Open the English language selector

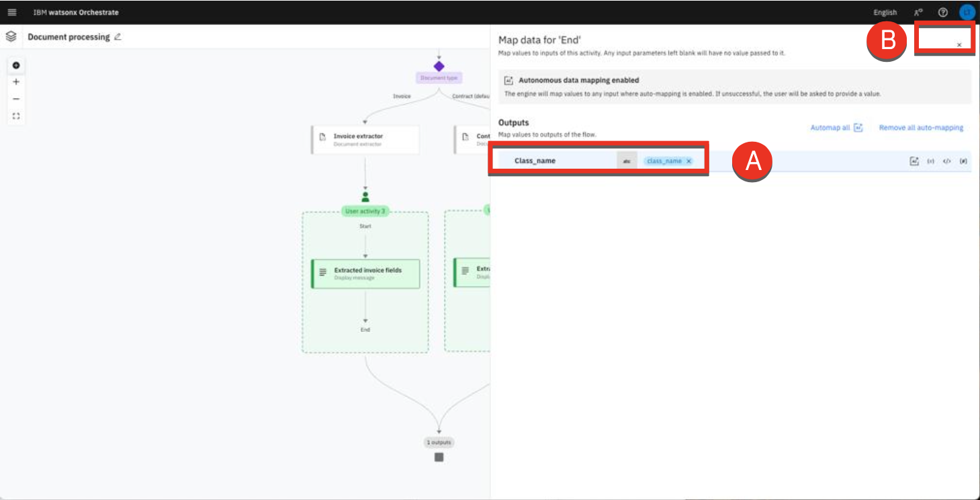point(885,12)
